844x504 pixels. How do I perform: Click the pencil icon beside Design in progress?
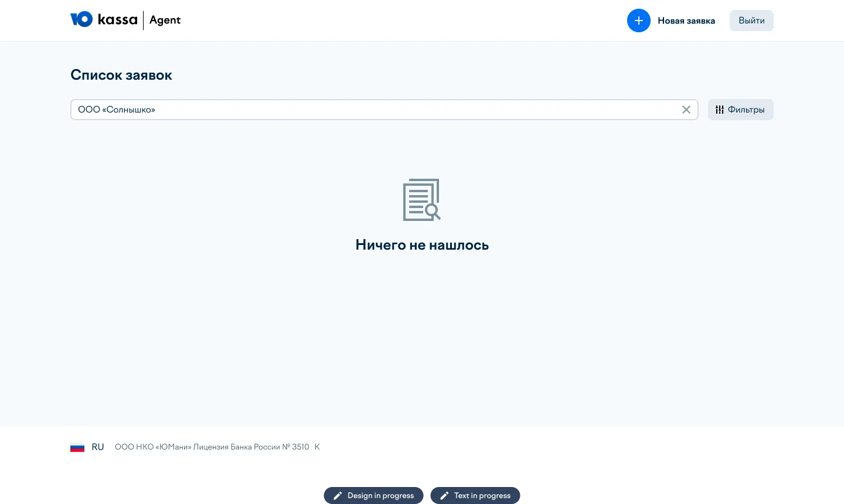[338, 496]
